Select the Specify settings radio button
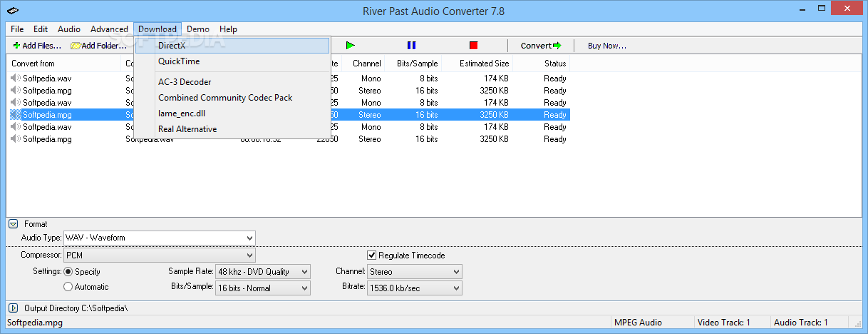Screen dimensions: 868x334 pos(68,272)
